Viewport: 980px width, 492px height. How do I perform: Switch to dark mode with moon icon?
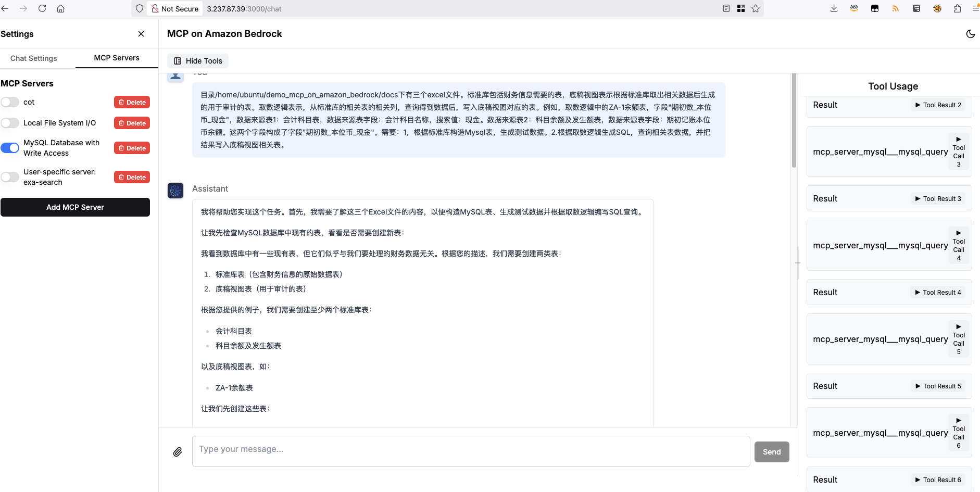point(970,34)
